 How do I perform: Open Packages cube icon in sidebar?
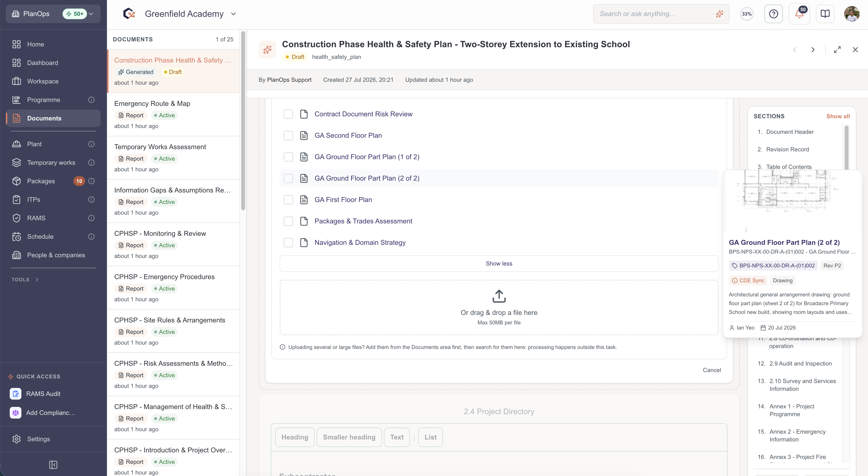click(17, 181)
